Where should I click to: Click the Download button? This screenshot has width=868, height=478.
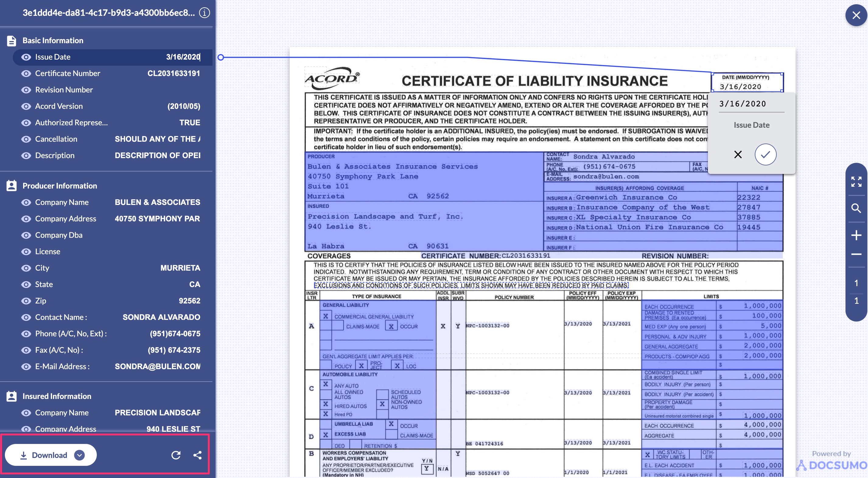point(51,455)
